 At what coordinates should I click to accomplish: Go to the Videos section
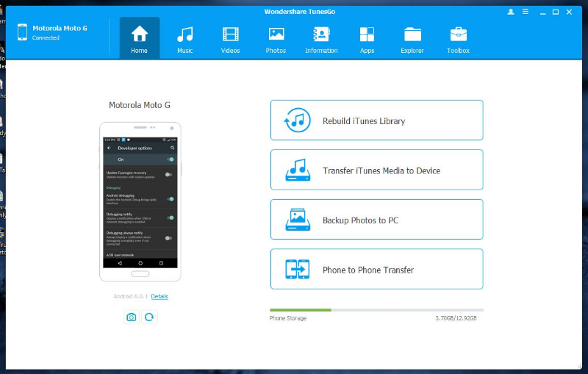click(x=230, y=40)
